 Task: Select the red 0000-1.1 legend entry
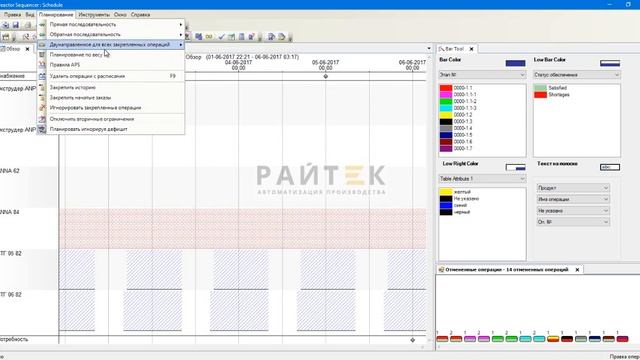click(456, 88)
